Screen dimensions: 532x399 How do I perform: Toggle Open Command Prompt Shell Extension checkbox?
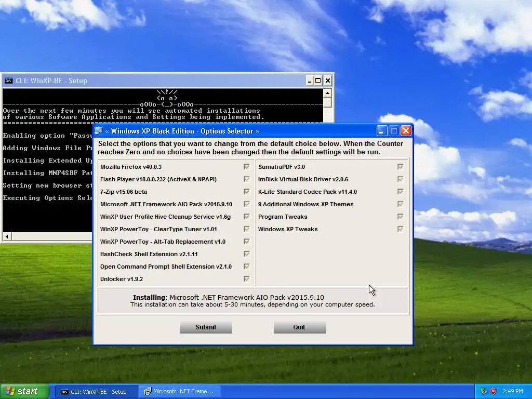[247, 267]
